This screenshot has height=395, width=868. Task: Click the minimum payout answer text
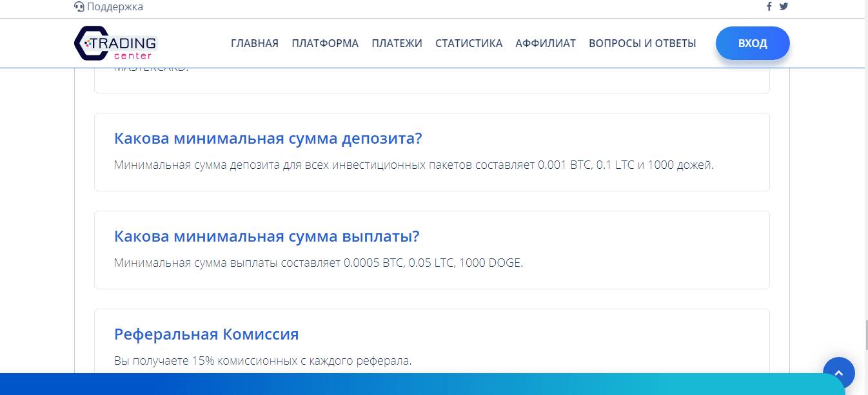tap(318, 263)
